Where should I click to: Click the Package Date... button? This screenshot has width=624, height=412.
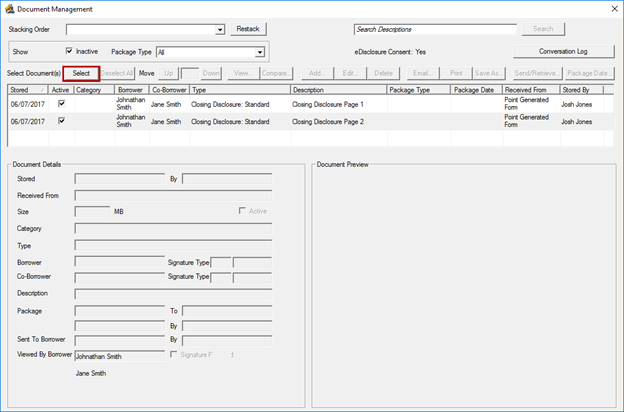[589, 73]
